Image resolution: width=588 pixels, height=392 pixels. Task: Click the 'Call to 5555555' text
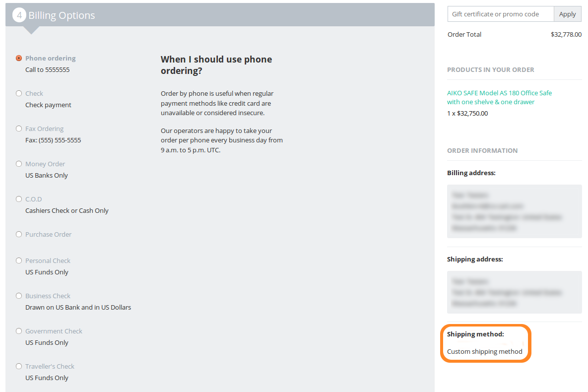click(x=47, y=70)
